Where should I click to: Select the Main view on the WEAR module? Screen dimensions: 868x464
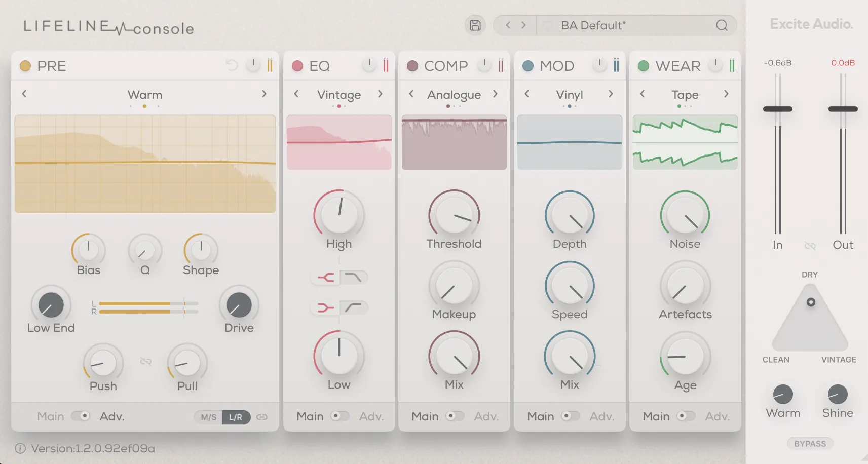(x=656, y=416)
